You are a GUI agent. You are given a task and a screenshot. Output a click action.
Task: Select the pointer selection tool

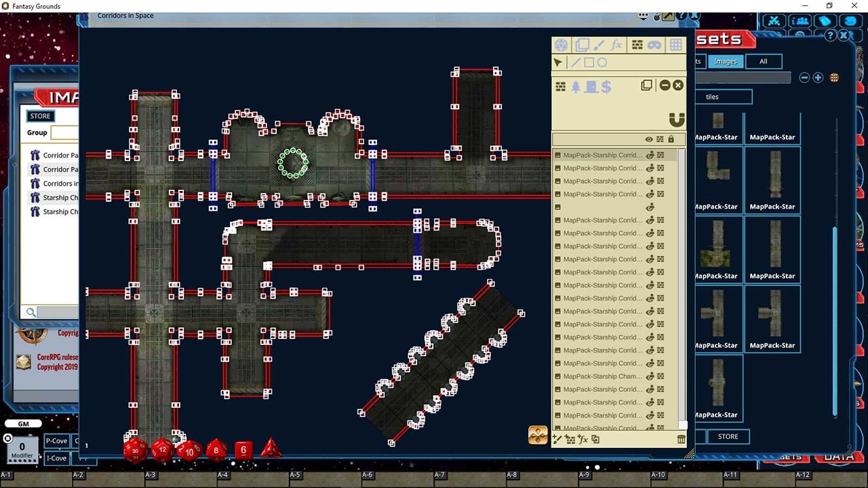pyautogui.click(x=558, y=62)
